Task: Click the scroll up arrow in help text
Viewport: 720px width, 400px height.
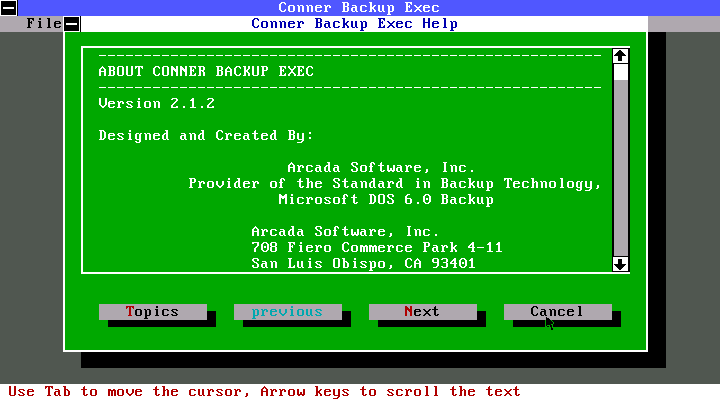Action: point(620,56)
